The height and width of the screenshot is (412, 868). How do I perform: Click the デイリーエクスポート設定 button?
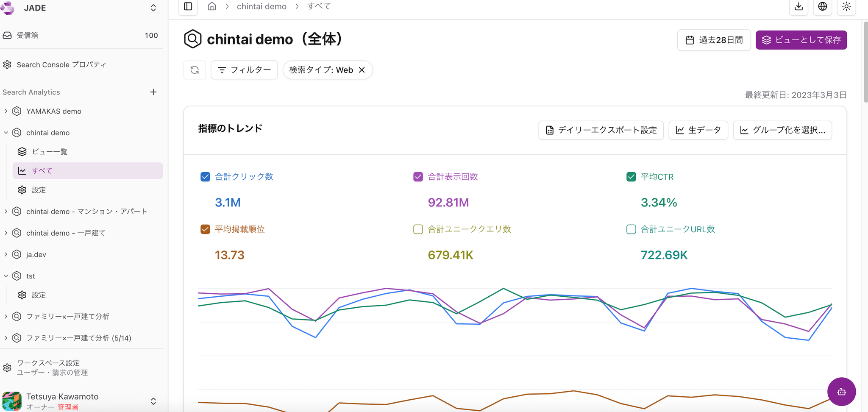point(601,130)
